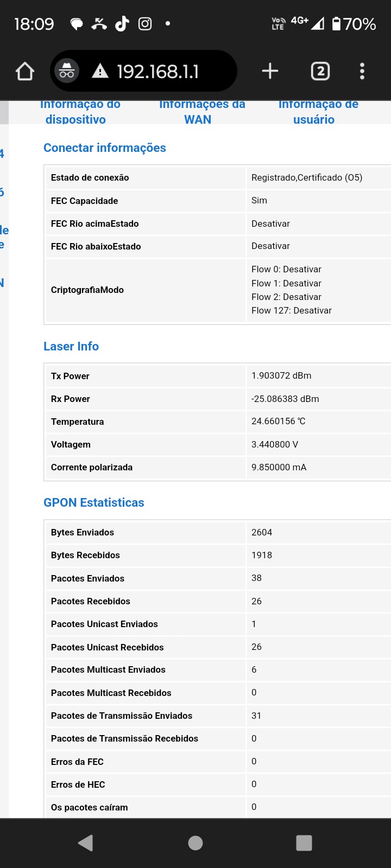The width and height of the screenshot is (391, 868).
Task: Tap the Rx Power value -25.086383 dBm
Action: pyautogui.click(x=285, y=399)
